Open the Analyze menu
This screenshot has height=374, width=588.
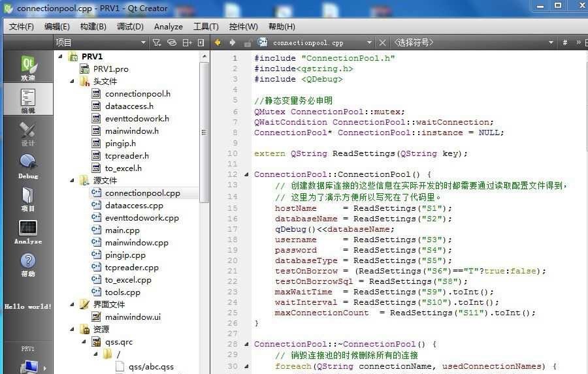pyautogui.click(x=169, y=27)
